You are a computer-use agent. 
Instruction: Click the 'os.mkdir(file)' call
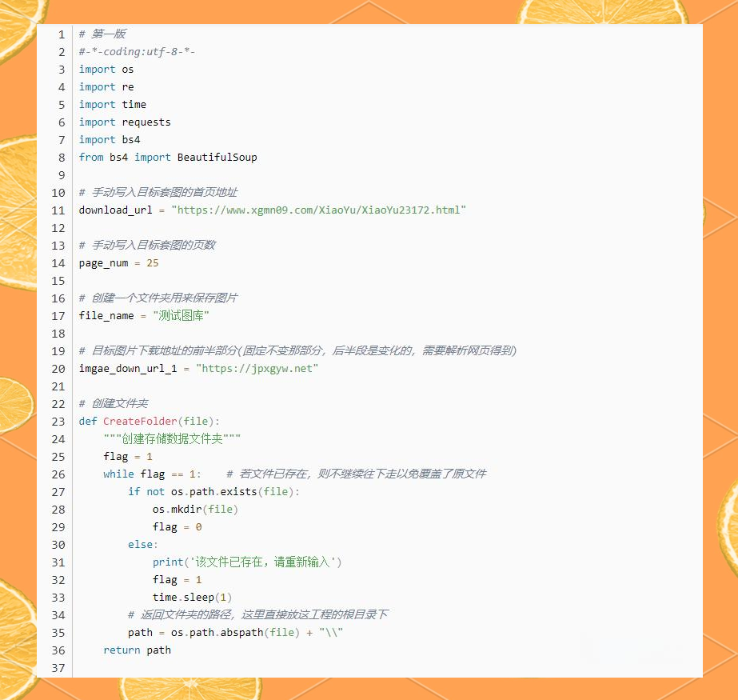tap(195, 510)
